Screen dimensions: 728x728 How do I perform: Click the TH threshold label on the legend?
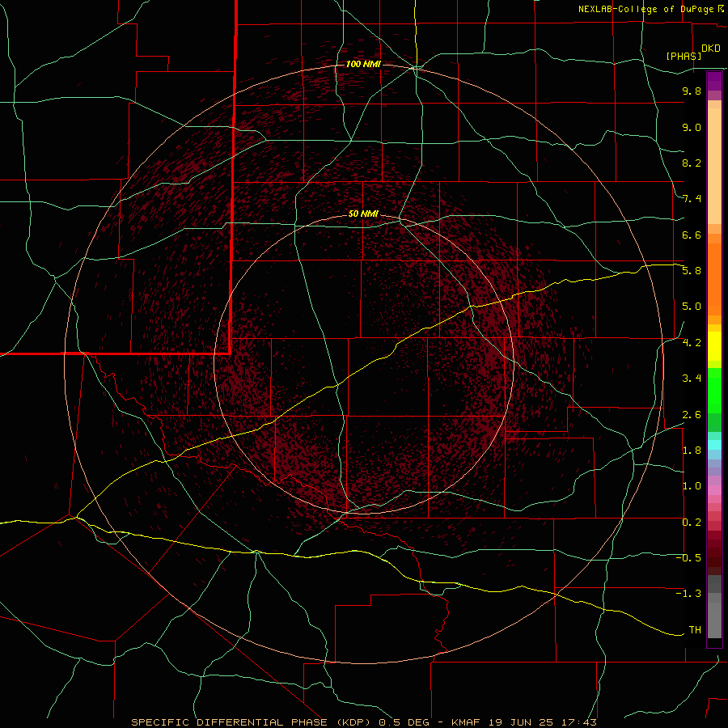coord(695,630)
